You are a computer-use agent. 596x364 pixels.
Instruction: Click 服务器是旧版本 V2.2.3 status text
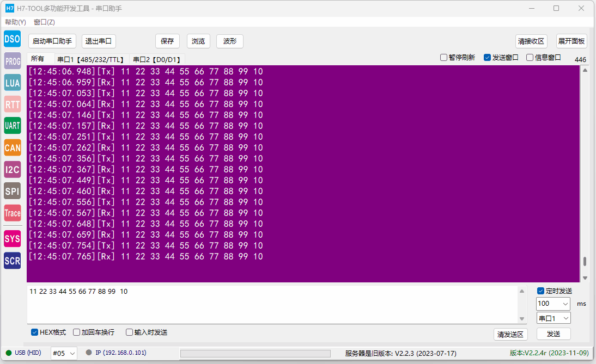tap(400, 353)
